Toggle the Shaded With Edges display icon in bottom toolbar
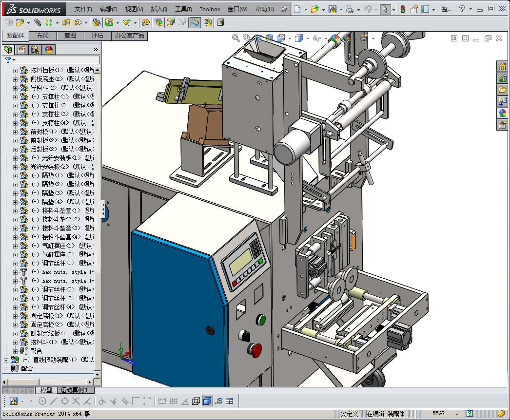 click(x=207, y=401)
